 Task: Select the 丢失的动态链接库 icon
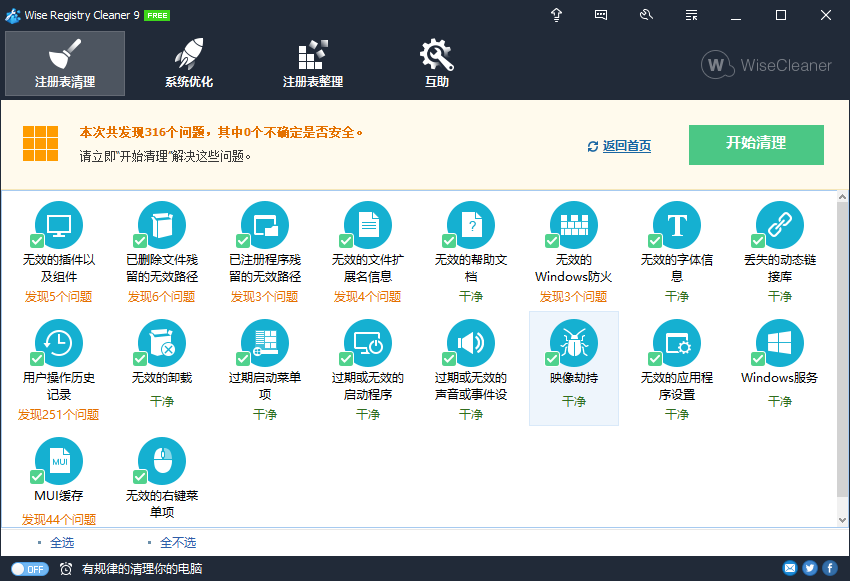(780, 225)
